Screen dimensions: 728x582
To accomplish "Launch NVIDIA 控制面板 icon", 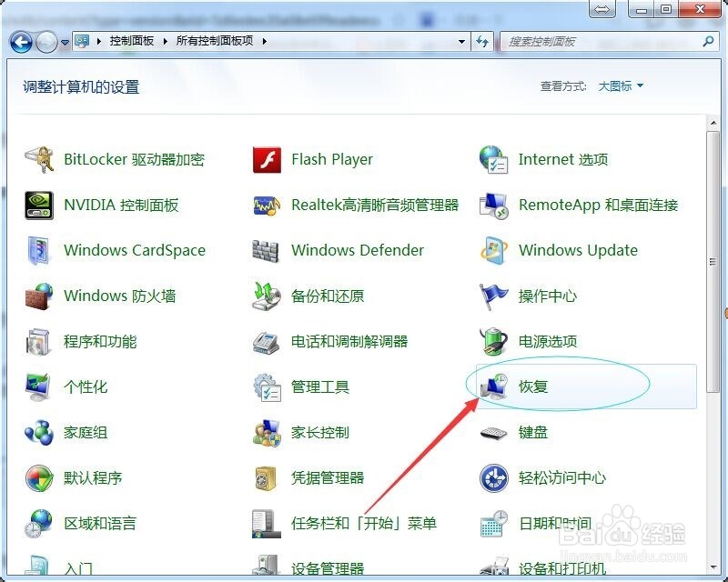I will [x=39, y=206].
